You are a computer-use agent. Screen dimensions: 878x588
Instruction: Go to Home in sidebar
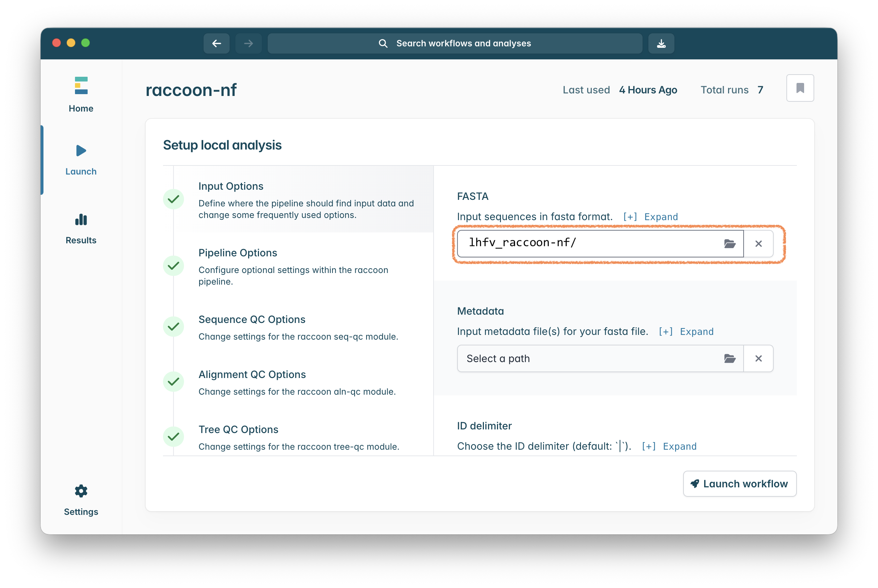81,94
